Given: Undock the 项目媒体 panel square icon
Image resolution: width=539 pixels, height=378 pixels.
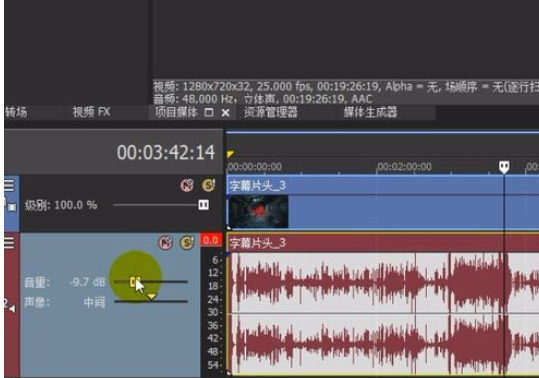Looking at the screenshot, I should coord(209,112).
